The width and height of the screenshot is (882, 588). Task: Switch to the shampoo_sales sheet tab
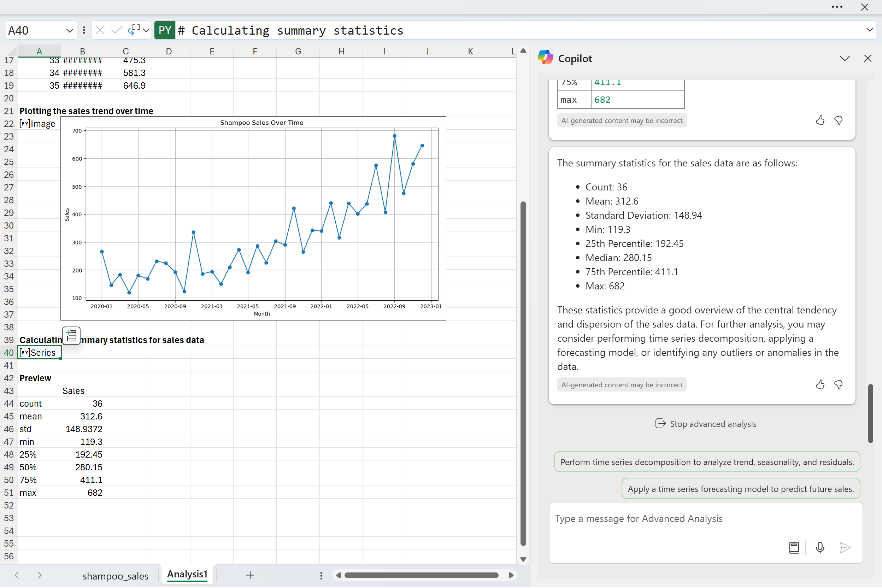click(x=115, y=576)
